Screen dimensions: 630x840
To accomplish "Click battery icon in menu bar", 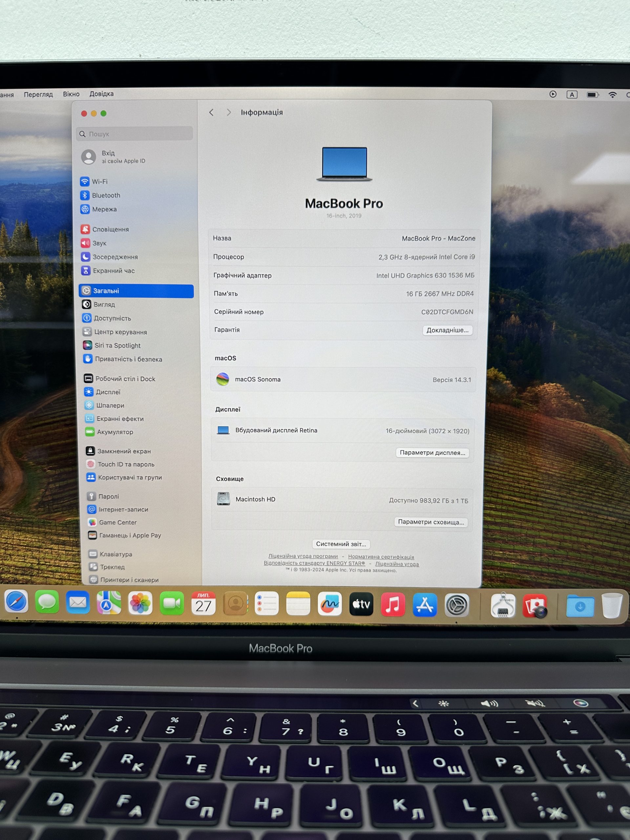I will click(592, 94).
